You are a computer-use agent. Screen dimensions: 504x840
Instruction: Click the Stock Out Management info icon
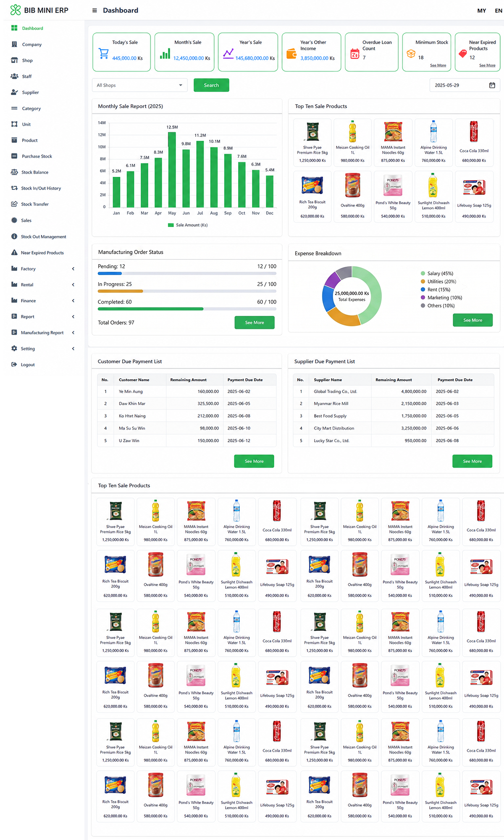click(x=14, y=236)
